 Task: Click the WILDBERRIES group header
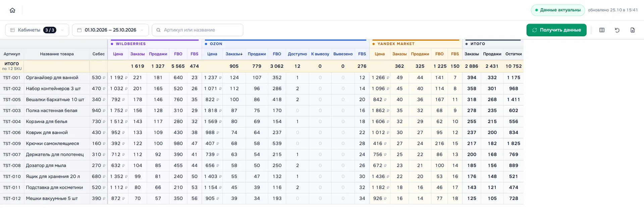tap(131, 44)
